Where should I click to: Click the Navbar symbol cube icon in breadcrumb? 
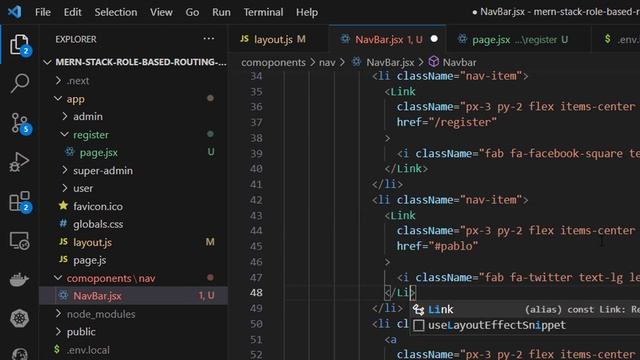(434, 62)
